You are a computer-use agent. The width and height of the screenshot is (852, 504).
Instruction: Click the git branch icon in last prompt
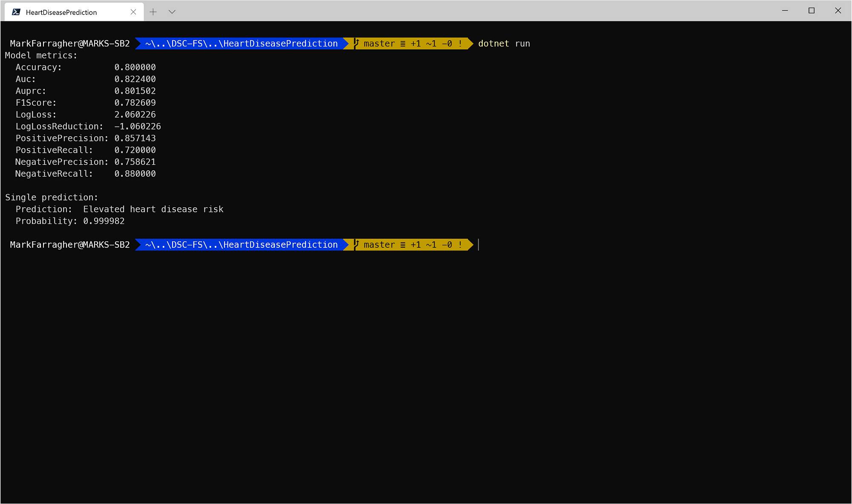click(357, 245)
